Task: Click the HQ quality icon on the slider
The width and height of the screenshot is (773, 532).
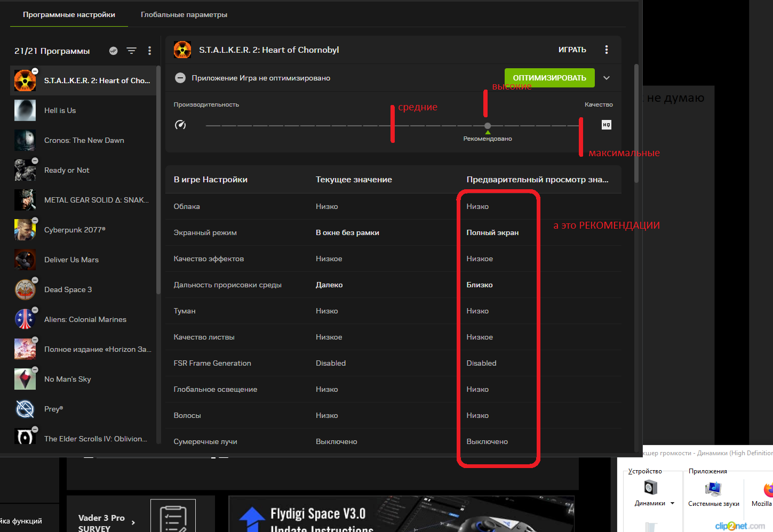Action: tap(607, 125)
